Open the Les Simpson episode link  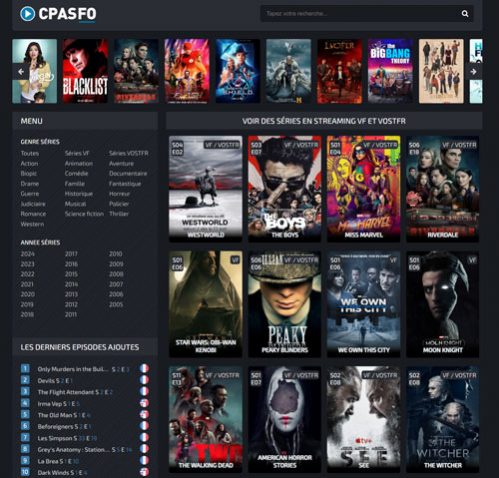(67, 438)
